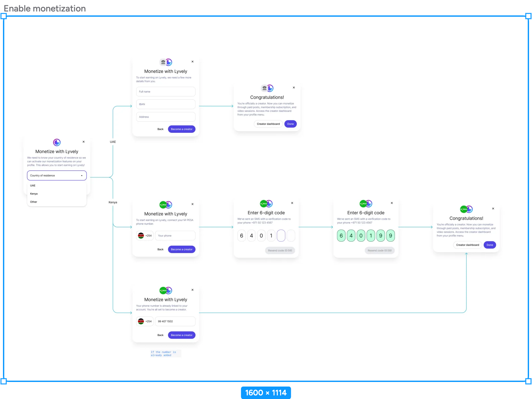This screenshot has height=399, width=532.
Task: Click last green digit box showing 9
Action: pos(391,236)
